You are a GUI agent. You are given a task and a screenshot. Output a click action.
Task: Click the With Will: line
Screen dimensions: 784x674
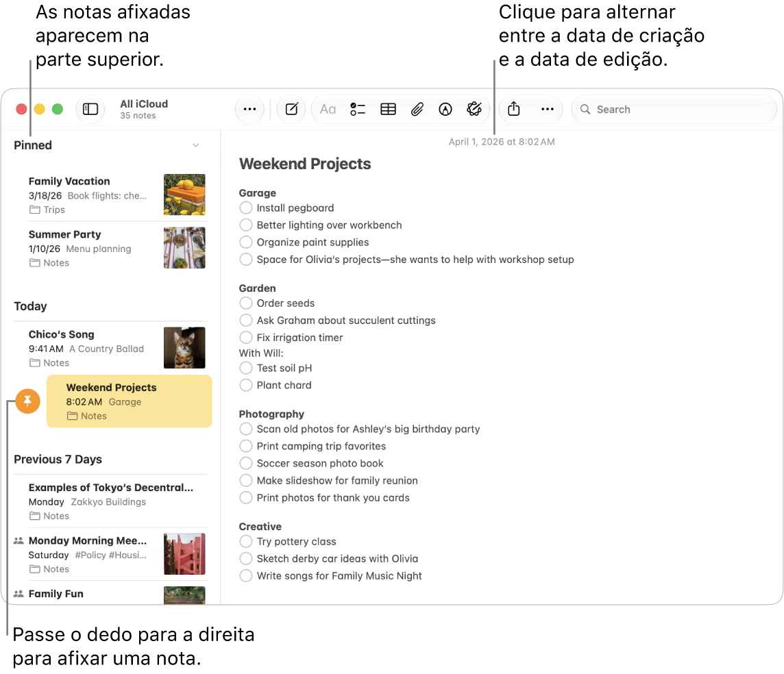(x=261, y=353)
